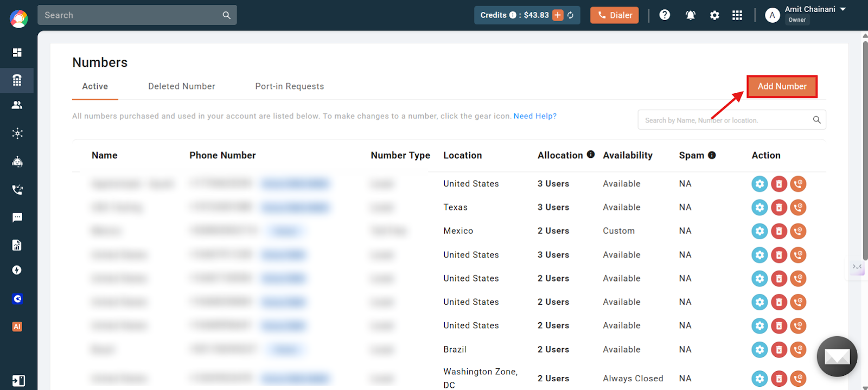
Task: Click the Location column header
Action: [463, 155]
